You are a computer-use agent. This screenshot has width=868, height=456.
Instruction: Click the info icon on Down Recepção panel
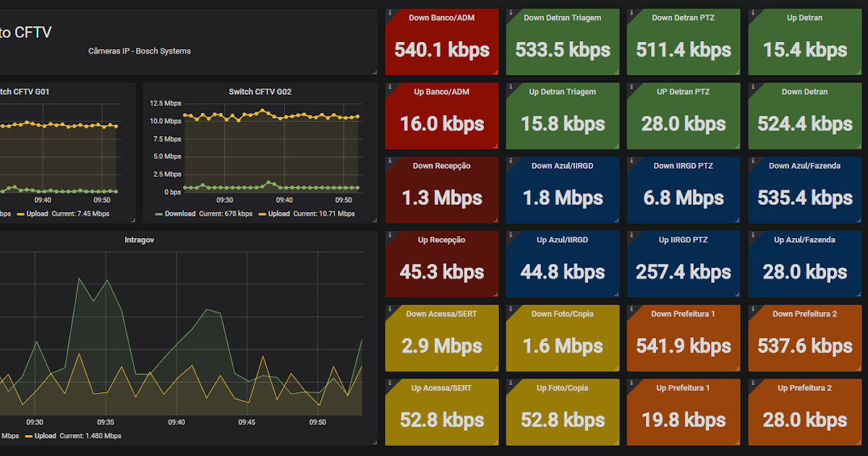[x=390, y=161]
